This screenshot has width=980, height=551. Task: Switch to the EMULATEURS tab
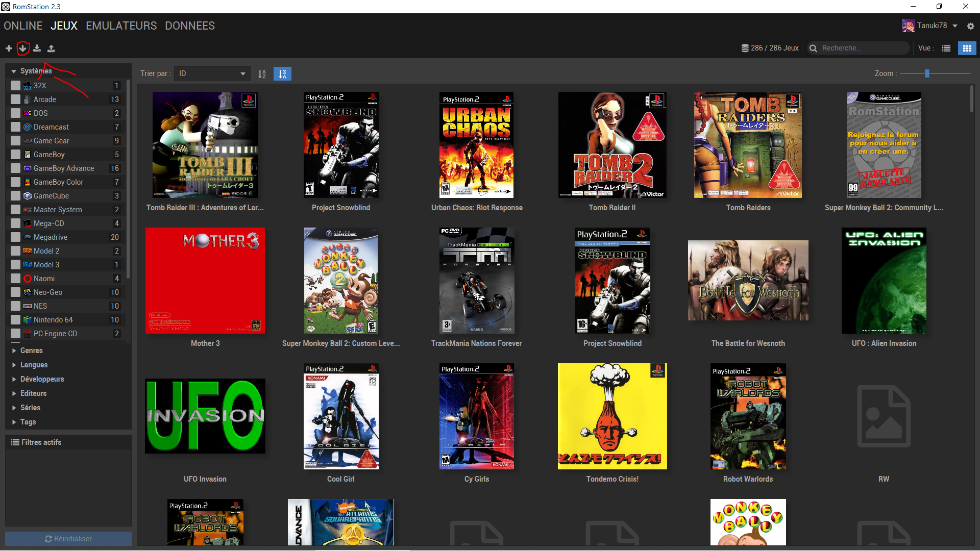[x=121, y=26]
